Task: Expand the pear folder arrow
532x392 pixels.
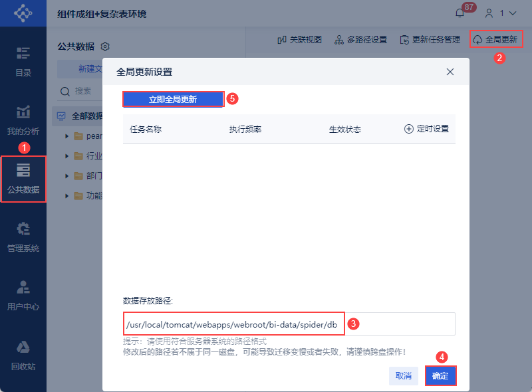Action: [67, 136]
